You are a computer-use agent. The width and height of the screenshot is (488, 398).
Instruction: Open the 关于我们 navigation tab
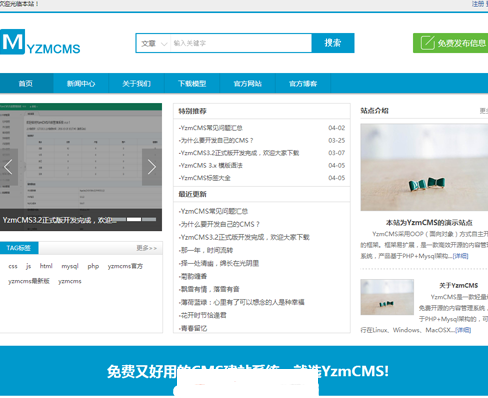[136, 83]
